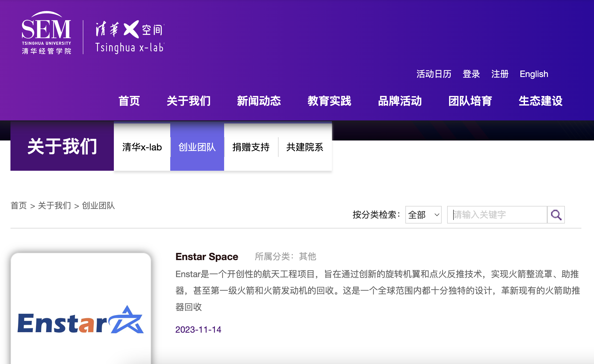Open the Enstar Space team title
This screenshot has height=364, width=594.
pos(207,257)
